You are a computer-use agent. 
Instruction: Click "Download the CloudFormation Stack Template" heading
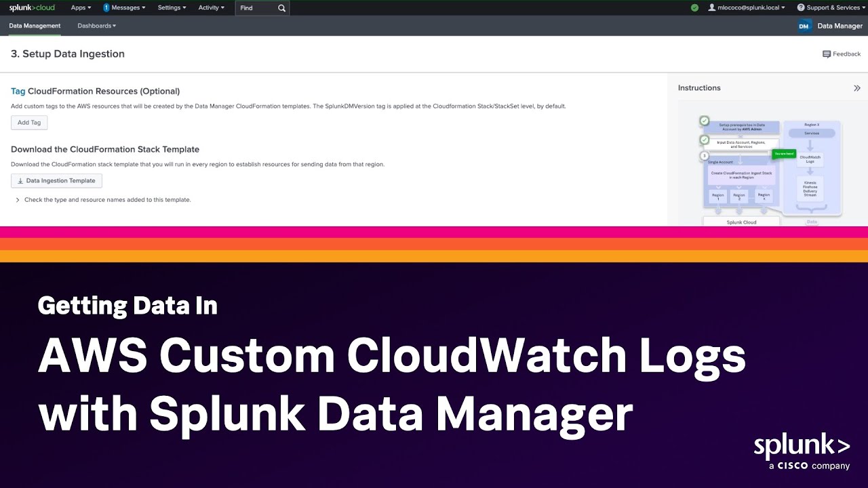105,149
